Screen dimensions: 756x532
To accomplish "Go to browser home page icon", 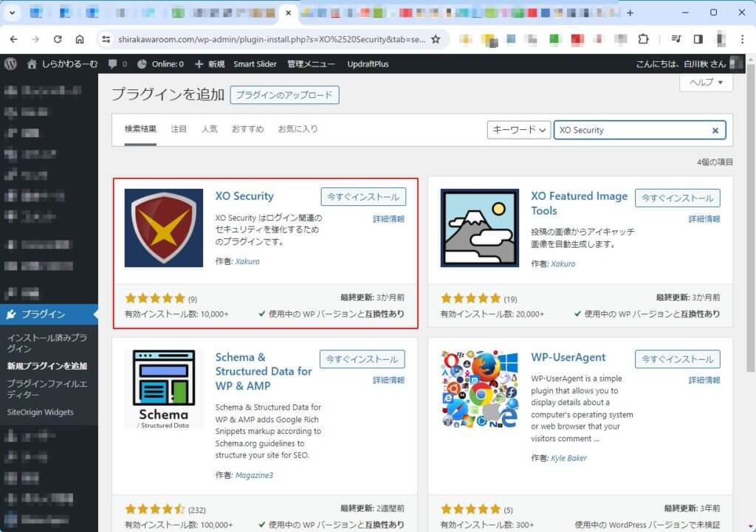I will (80, 39).
